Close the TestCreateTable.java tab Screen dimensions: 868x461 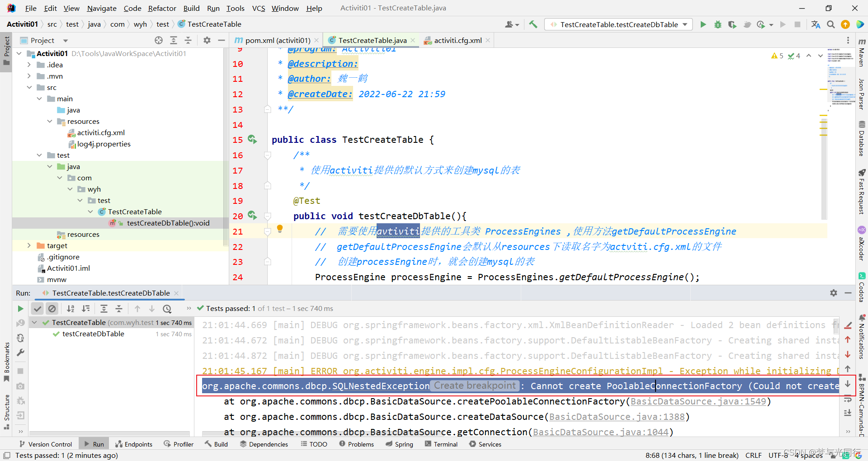click(413, 40)
